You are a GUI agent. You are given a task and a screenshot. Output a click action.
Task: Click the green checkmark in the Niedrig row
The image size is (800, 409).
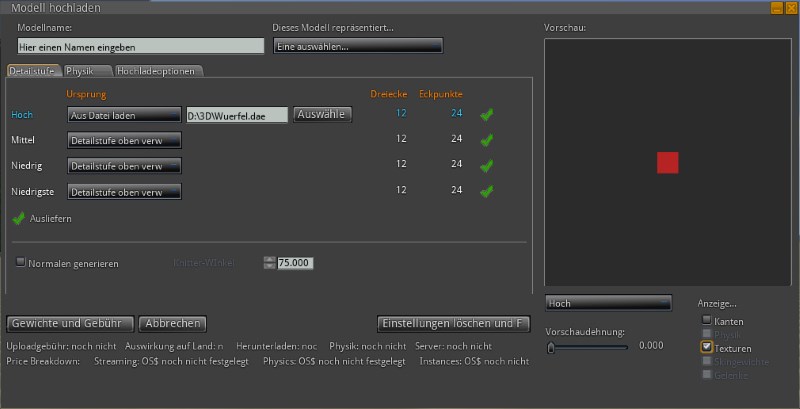pyautogui.click(x=487, y=165)
